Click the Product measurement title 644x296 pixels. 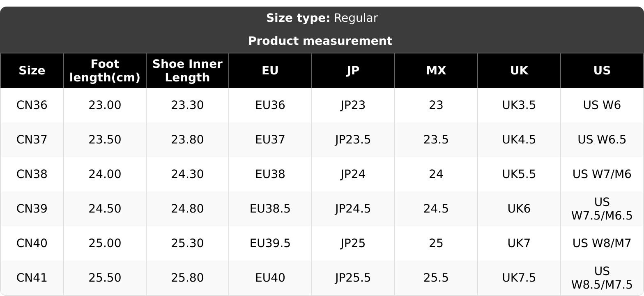pyautogui.click(x=320, y=41)
